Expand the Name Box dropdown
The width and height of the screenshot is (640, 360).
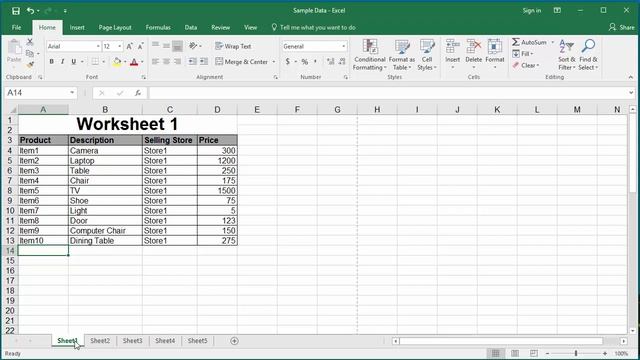click(x=72, y=93)
